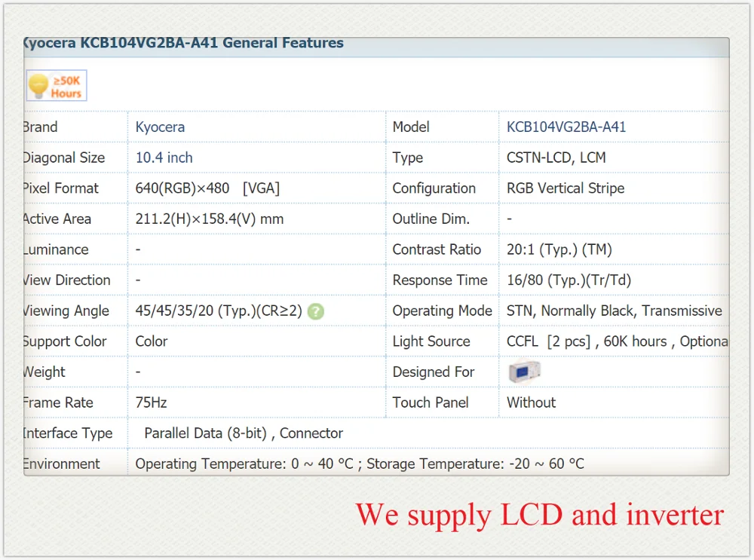The height and width of the screenshot is (560, 754).
Task: Select the RGB Vertical Stripe value
Action: pos(565,188)
